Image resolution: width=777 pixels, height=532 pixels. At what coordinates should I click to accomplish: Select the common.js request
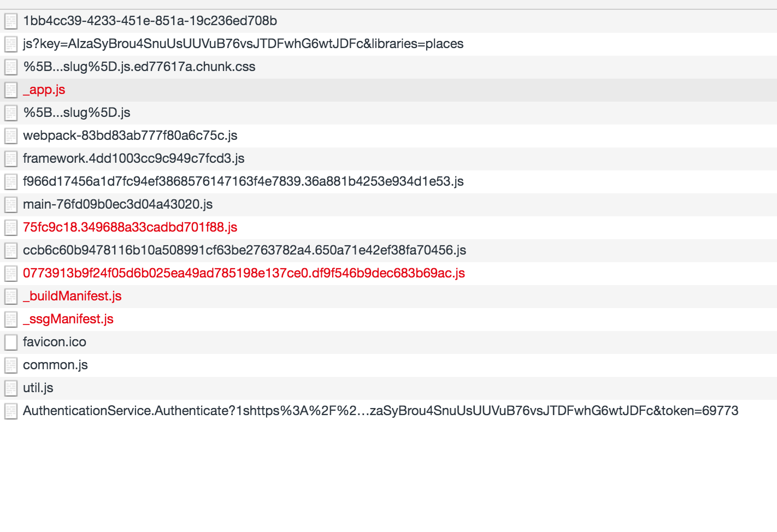tap(388, 365)
